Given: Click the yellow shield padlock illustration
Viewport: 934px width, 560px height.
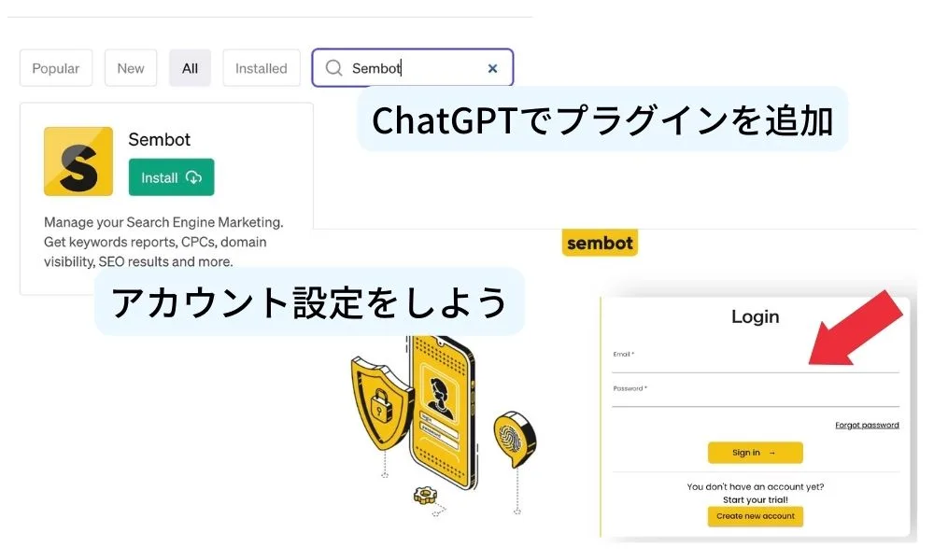Looking at the screenshot, I should [381, 403].
